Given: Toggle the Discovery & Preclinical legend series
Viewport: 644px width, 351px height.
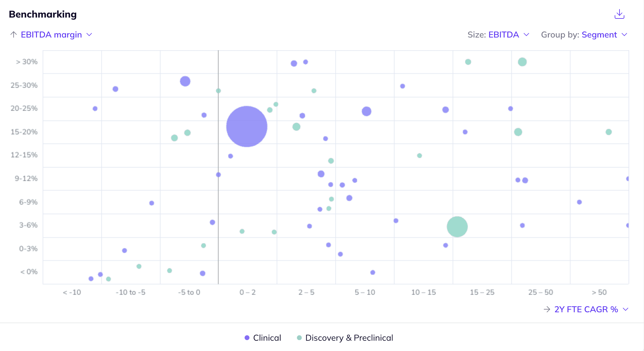Looking at the screenshot, I should click(x=349, y=338).
